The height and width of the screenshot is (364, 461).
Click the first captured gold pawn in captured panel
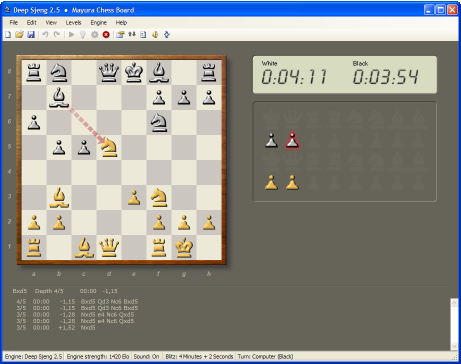click(x=271, y=182)
